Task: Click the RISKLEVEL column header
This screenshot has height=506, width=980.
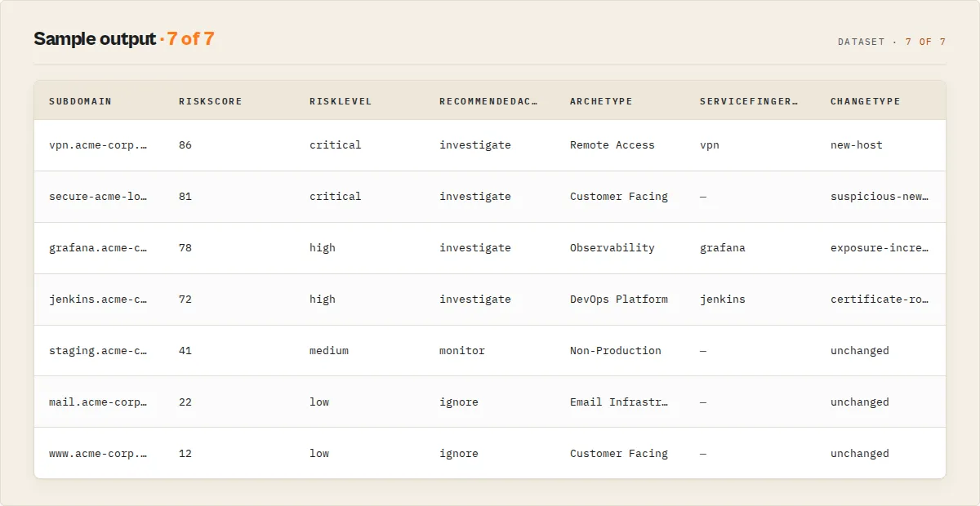Action: tap(341, 101)
